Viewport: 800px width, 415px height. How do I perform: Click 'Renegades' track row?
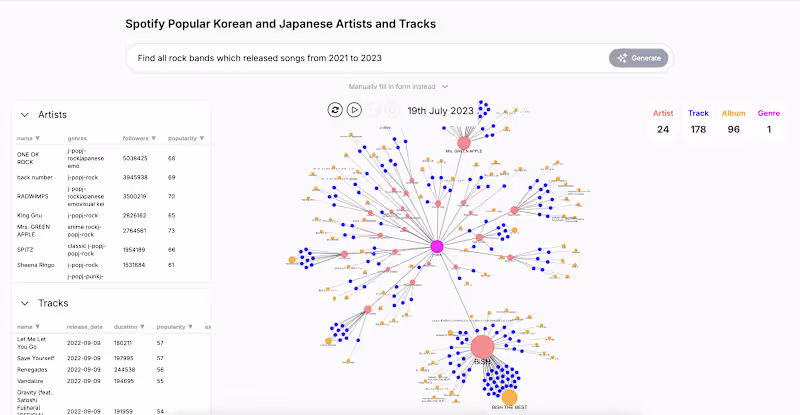111,370
